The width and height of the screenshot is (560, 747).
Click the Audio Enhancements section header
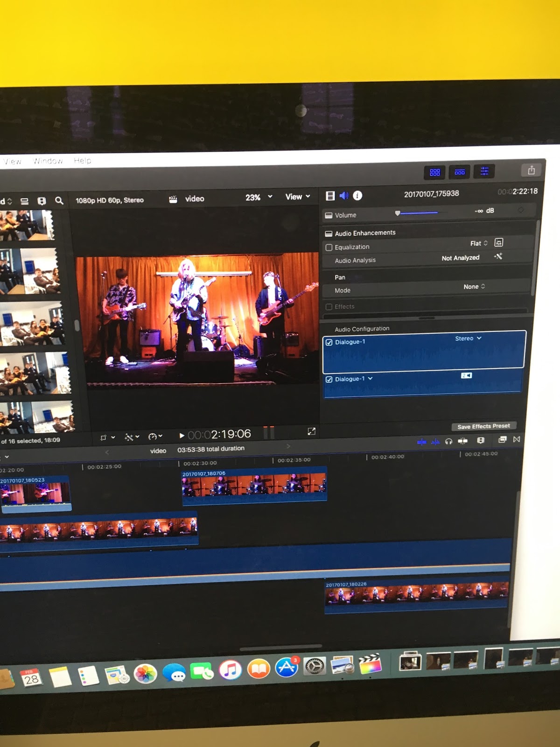pos(365,233)
